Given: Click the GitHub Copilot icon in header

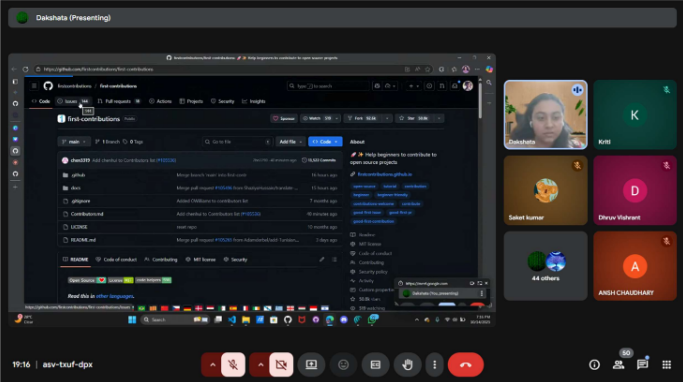Looking at the screenshot, I should click(377, 86).
